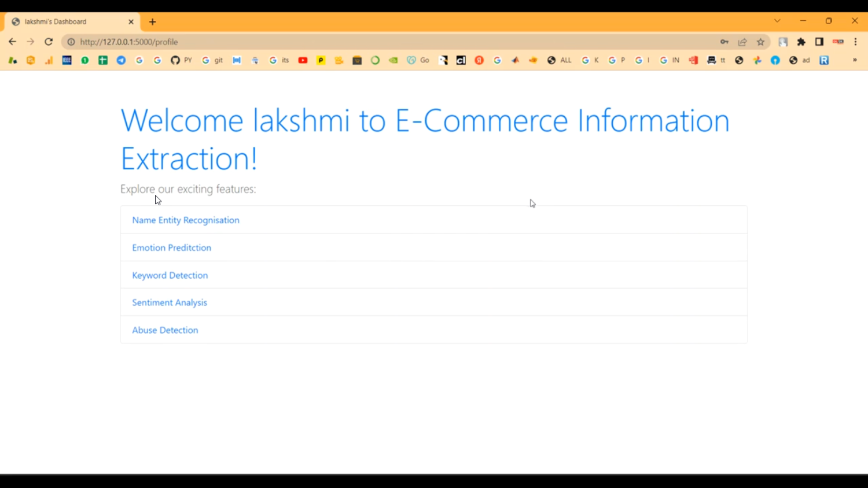The height and width of the screenshot is (488, 868).
Task: Click the red extension icon beside side panel
Action: click(838, 42)
